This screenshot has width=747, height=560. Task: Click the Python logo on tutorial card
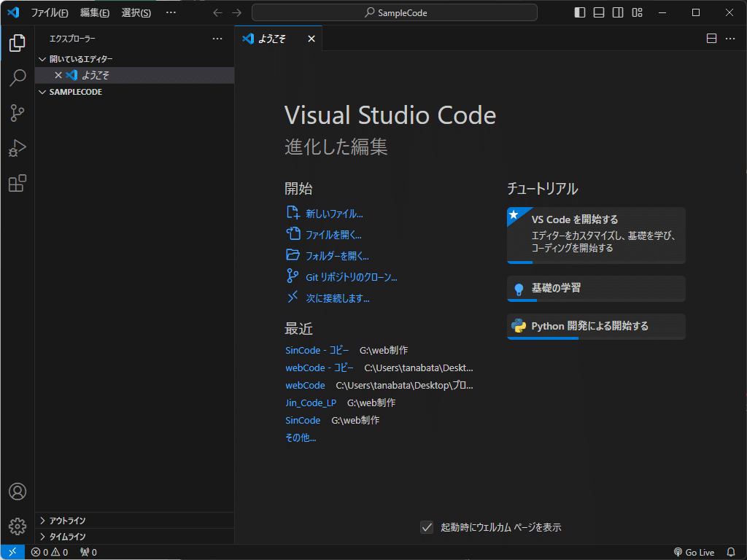point(519,326)
